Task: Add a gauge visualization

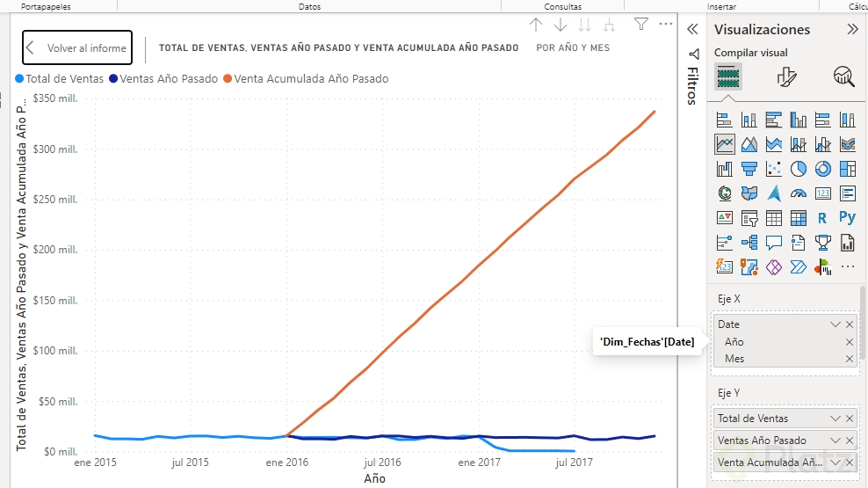Action: [799, 193]
